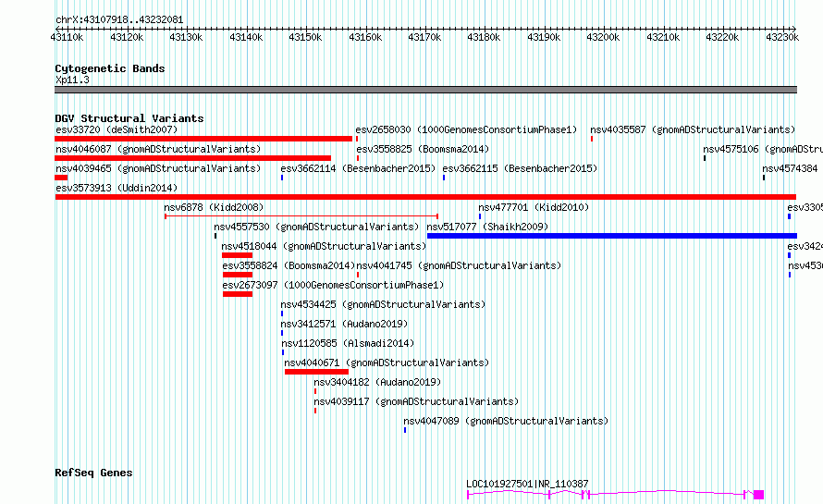Click the 43170k ruler tick label
823x504 pixels.
point(424,37)
